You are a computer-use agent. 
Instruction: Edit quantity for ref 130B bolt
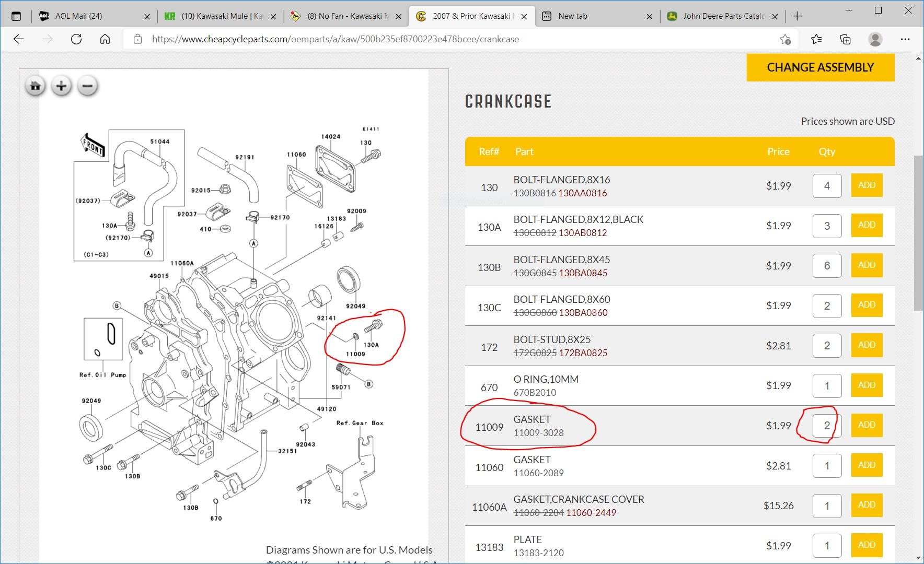pos(827,266)
